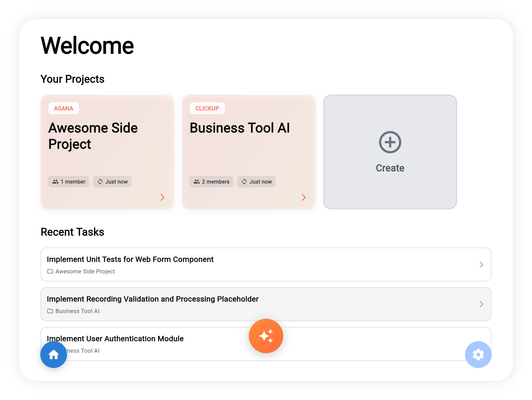The image size is (532, 400).
Task: Open settings with the gear icon
Action: click(x=478, y=355)
